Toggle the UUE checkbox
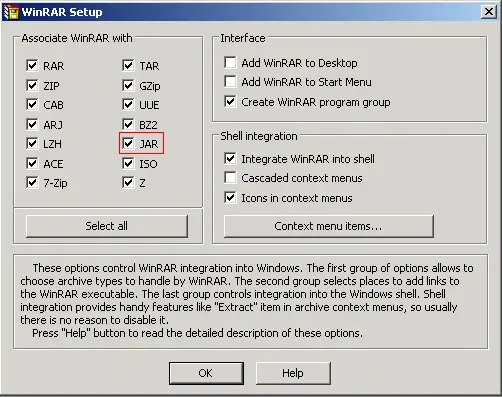The image size is (502, 397). pyautogui.click(x=128, y=105)
